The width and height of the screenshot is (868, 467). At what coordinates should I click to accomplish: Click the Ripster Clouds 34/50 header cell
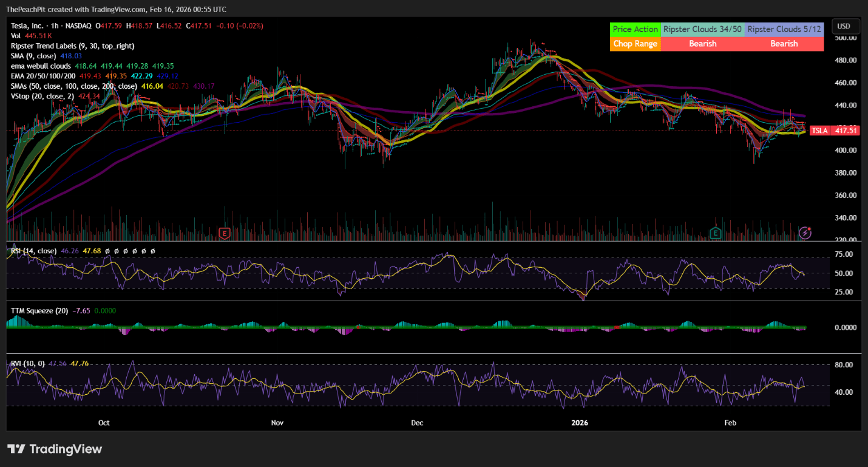click(x=702, y=29)
